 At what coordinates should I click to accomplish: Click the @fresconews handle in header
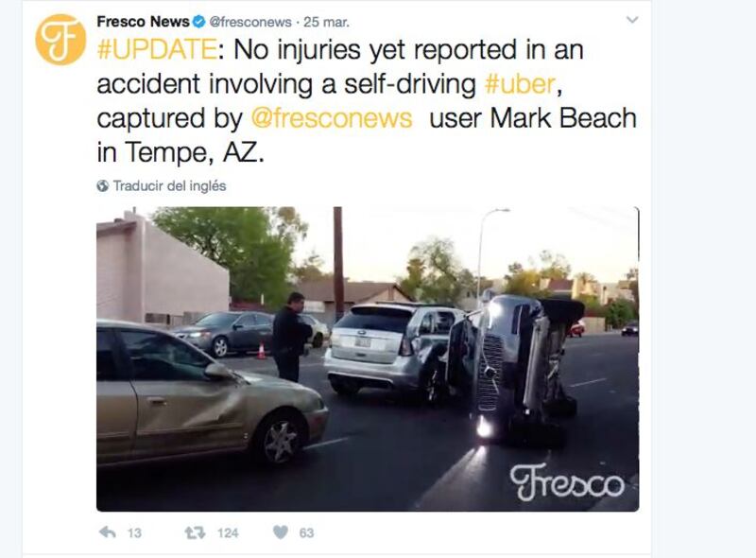[x=250, y=22]
